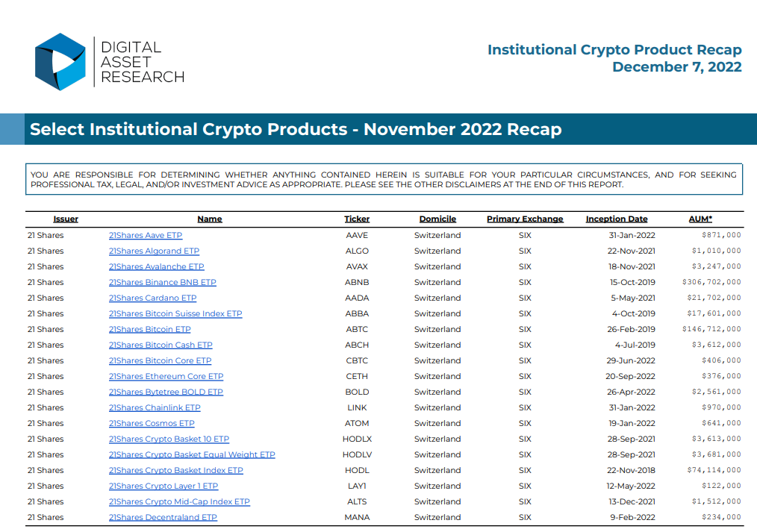Click the November 2022 Recap banner heading
The height and width of the screenshot is (532, 757).
click(x=296, y=129)
